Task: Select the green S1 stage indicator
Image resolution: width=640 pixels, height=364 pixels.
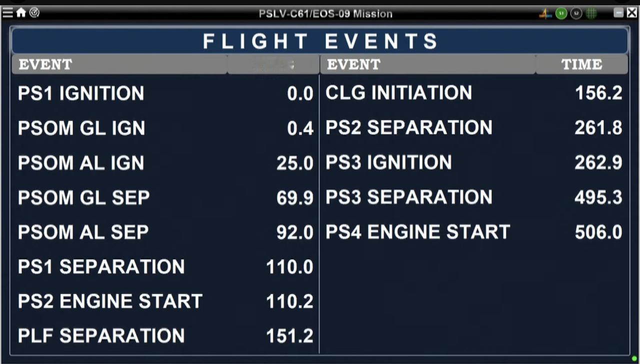Action: 561,13
